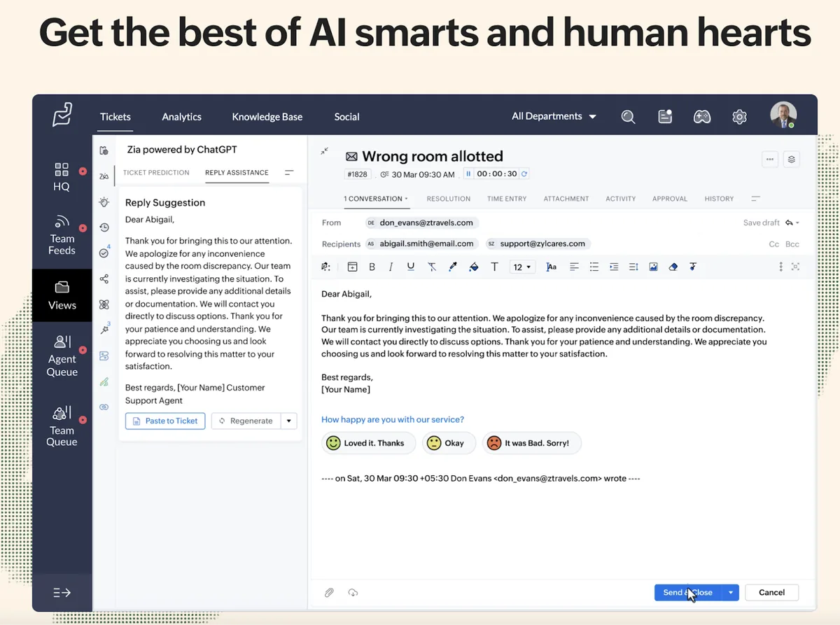Screen dimensions: 840x625
Task: Open the Analytics menu
Action: pos(181,117)
